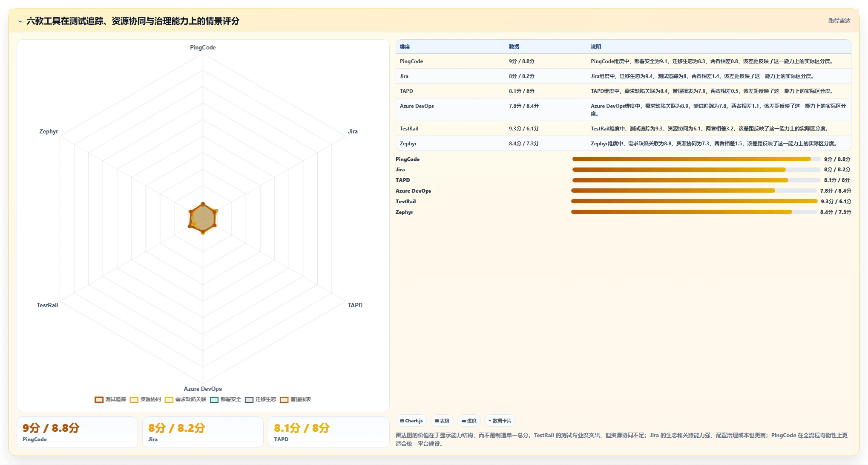Click the 数据卡片 tag chip

coord(500,421)
